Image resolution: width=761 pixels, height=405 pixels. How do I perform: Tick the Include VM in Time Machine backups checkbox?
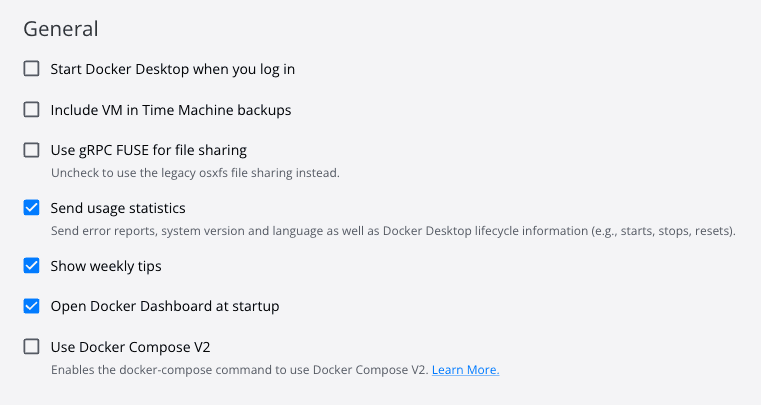(x=32, y=110)
